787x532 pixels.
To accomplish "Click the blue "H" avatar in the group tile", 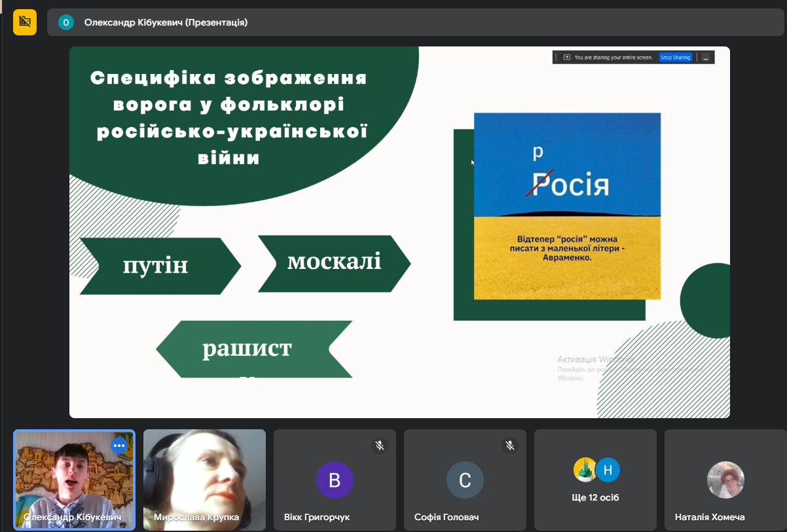I will coord(608,469).
